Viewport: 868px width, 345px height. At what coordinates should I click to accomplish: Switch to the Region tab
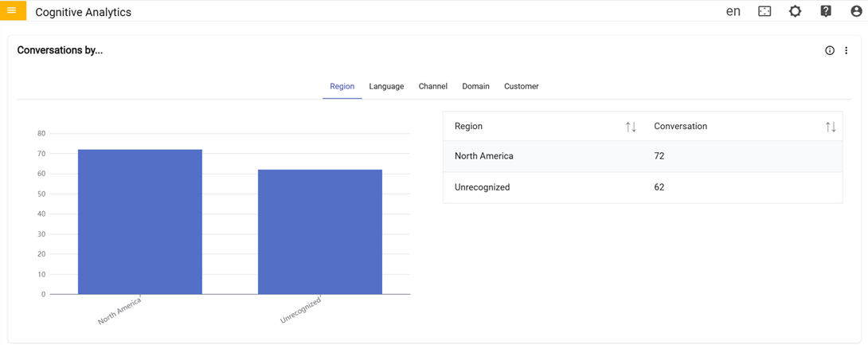coord(342,86)
